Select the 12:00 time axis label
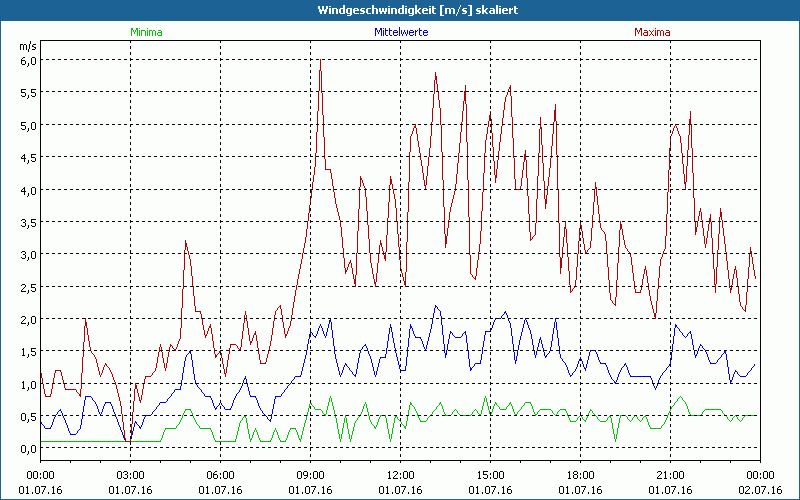Viewport: 800px width, 500px height. point(400,475)
